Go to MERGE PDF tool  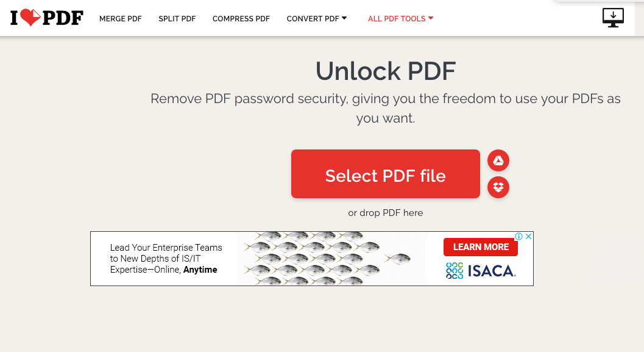[x=120, y=19]
